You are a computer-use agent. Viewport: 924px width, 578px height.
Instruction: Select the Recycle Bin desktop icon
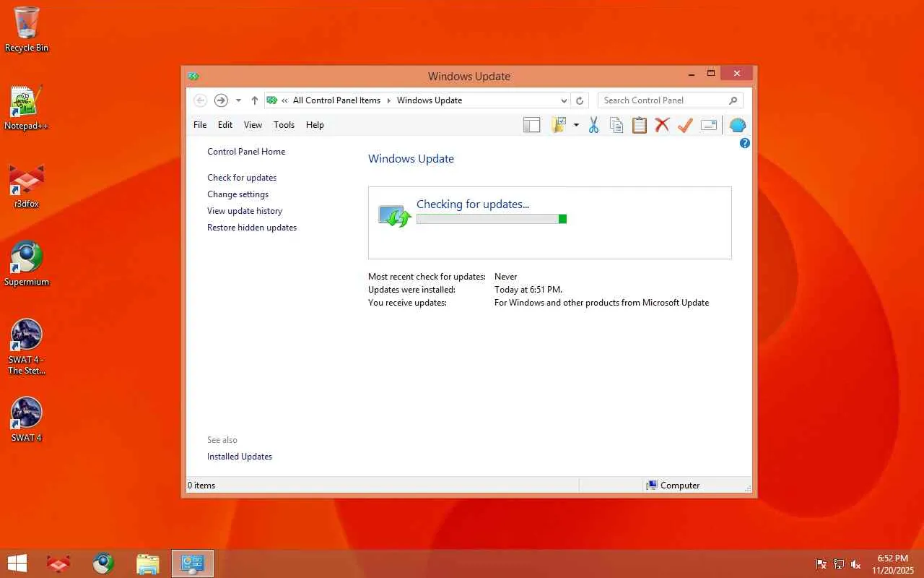(27, 30)
